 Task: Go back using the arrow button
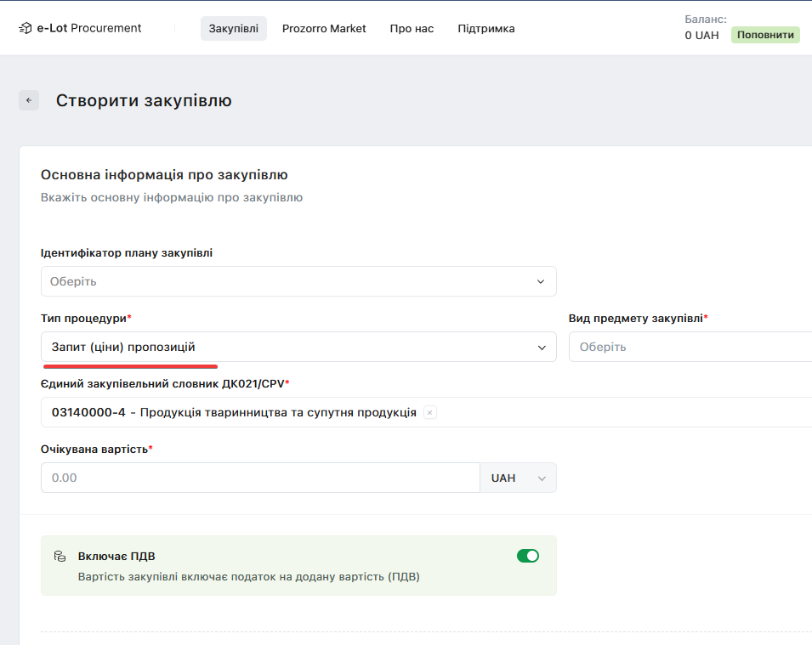tap(29, 100)
